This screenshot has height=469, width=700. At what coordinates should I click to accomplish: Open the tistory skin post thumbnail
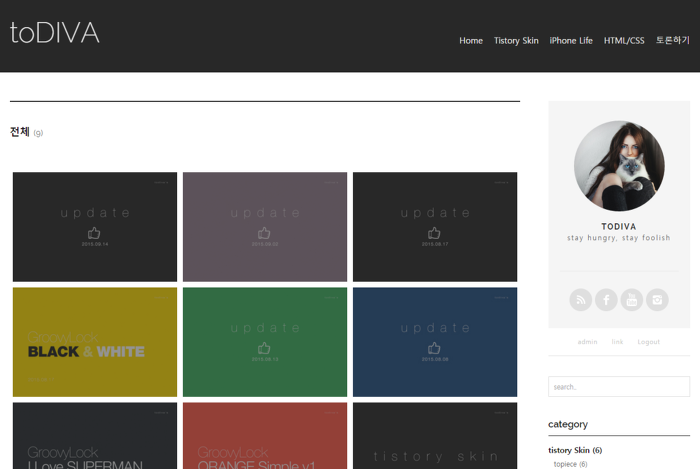[x=435, y=436]
